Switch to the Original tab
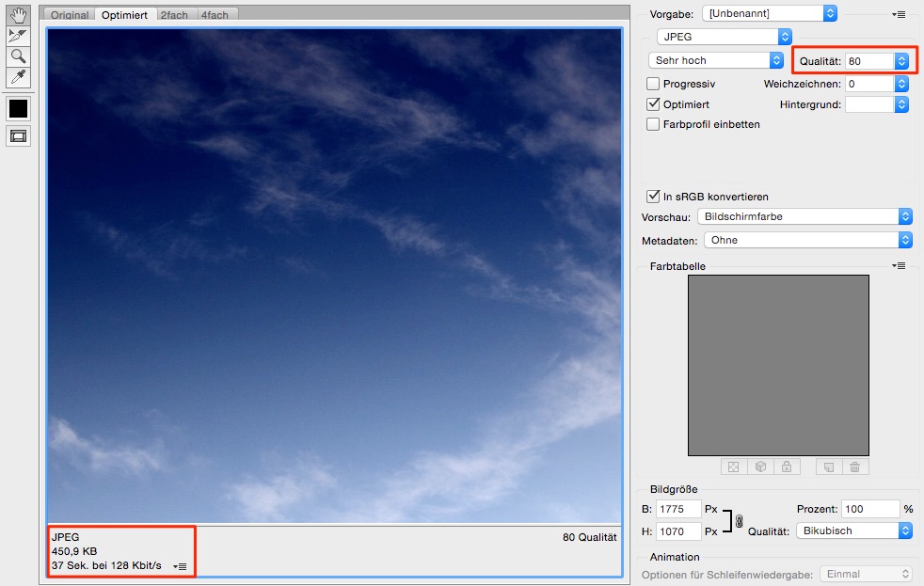This screenshot has width=924, height=586. pyautogui.click(x=70, y=15)
